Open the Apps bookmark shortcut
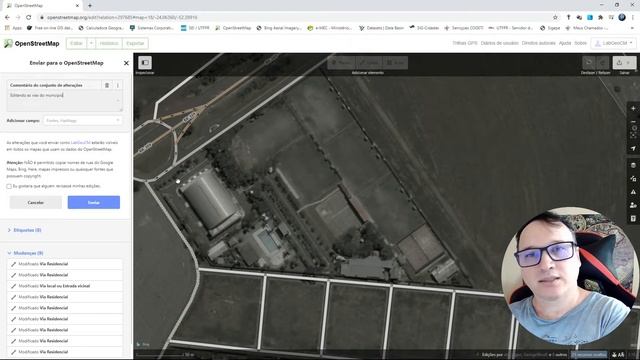Image resolution: width=640 pixels, height=360 pixels. pos(13,28)
